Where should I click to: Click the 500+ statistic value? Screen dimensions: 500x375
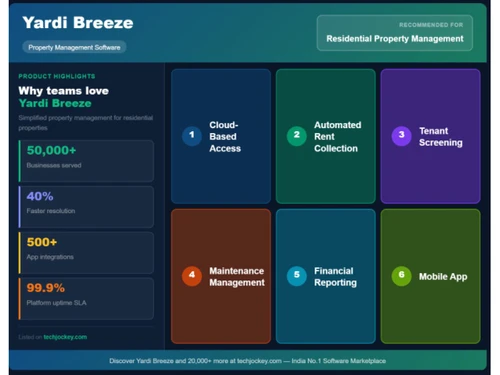click(x=42, y=242)
